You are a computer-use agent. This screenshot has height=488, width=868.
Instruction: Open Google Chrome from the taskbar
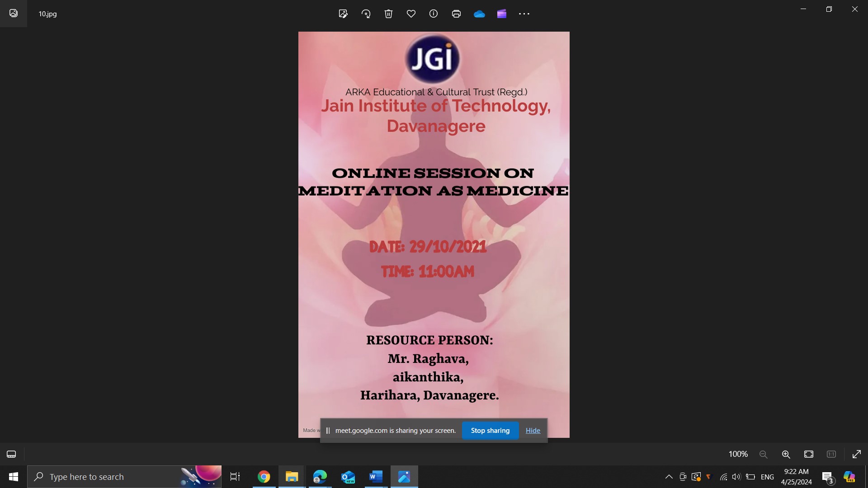pos(264,477)
